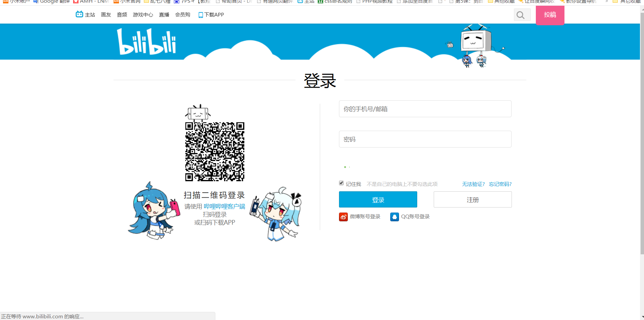Image resolution: width=644 pixels, height=320 pixels.
Task: Click the 或扫码下载APP text
Action: pos(215,223)
